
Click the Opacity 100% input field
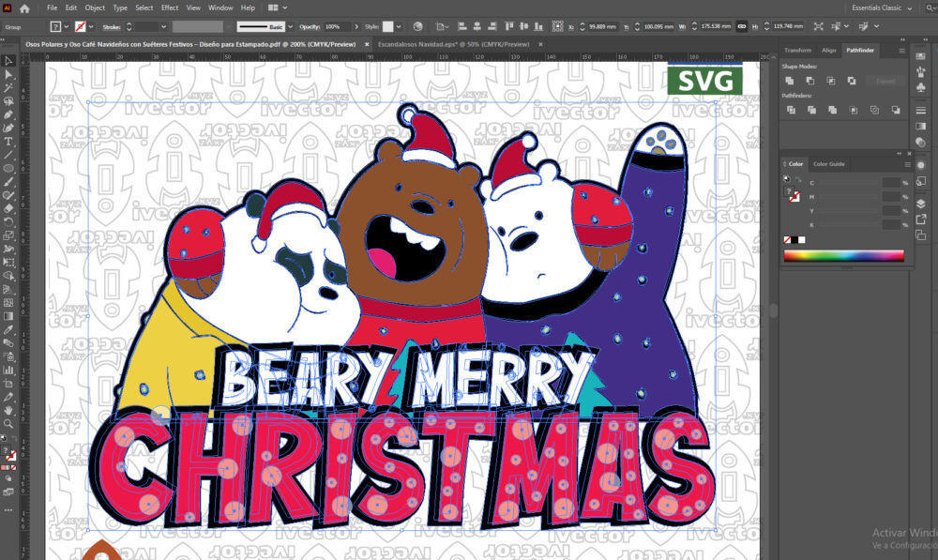pos(338,27)
